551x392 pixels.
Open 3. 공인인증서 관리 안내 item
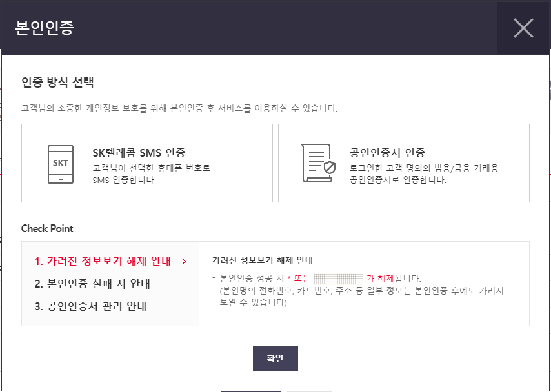(90, 306)
